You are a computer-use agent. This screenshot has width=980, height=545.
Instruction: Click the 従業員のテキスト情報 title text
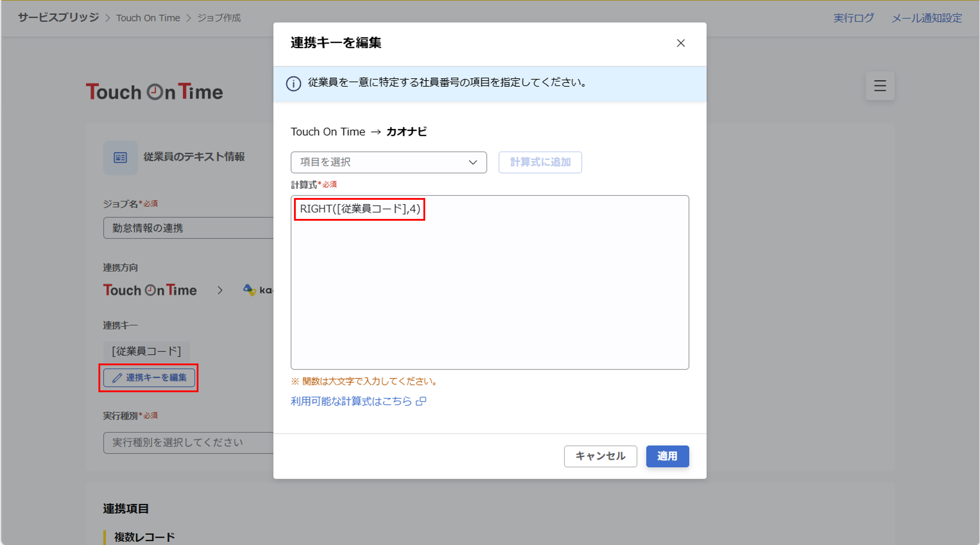click(x=194, y=157)
